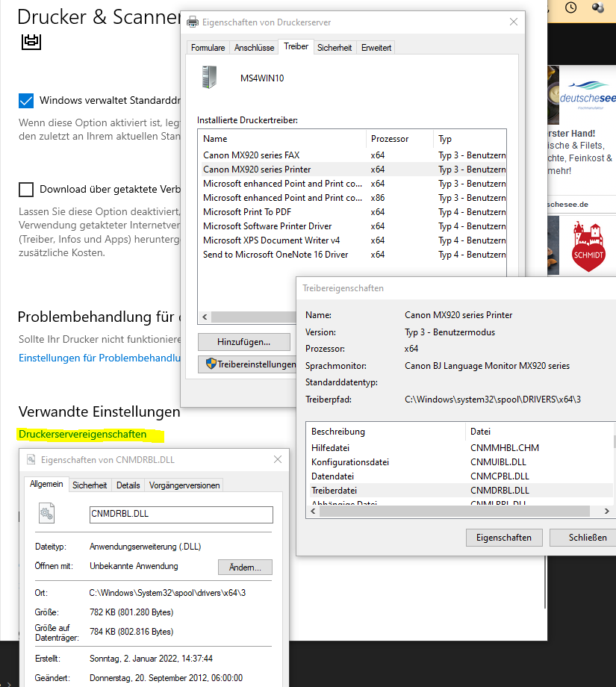Click the gear file icon next to the CNMDRBL.DLL name field
The image size is (616, 687).
[x=47, y=514]
